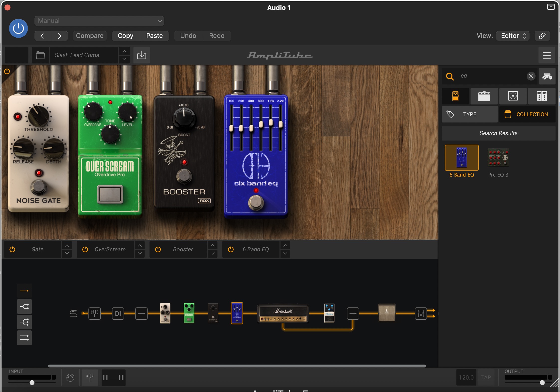Click the Copy button
Viewport: 560px width, 392px height.
[126, 36]
